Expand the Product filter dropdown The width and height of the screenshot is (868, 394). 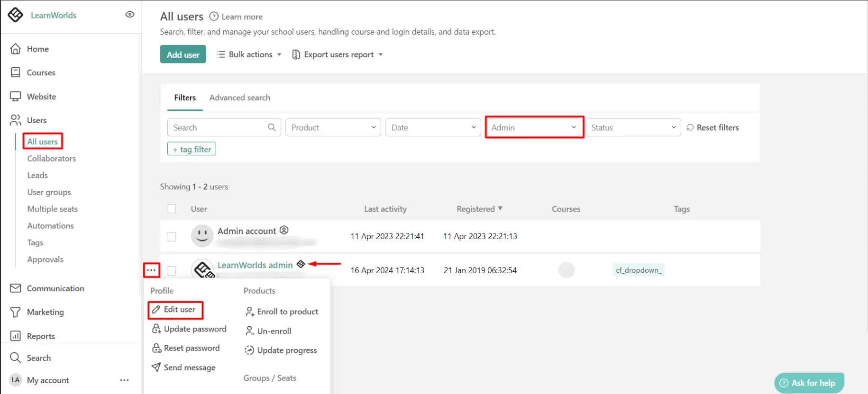[x=333, y=127]
